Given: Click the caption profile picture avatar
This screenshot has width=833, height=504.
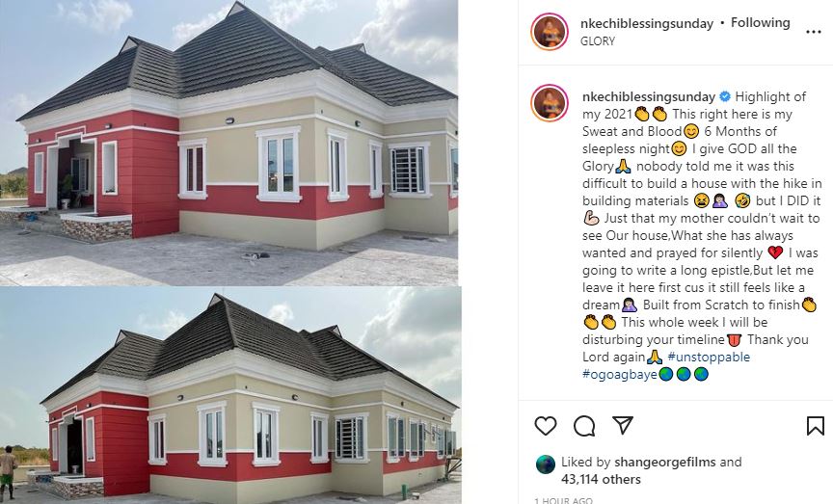Looking at the screenshot, I should (550, 102).
